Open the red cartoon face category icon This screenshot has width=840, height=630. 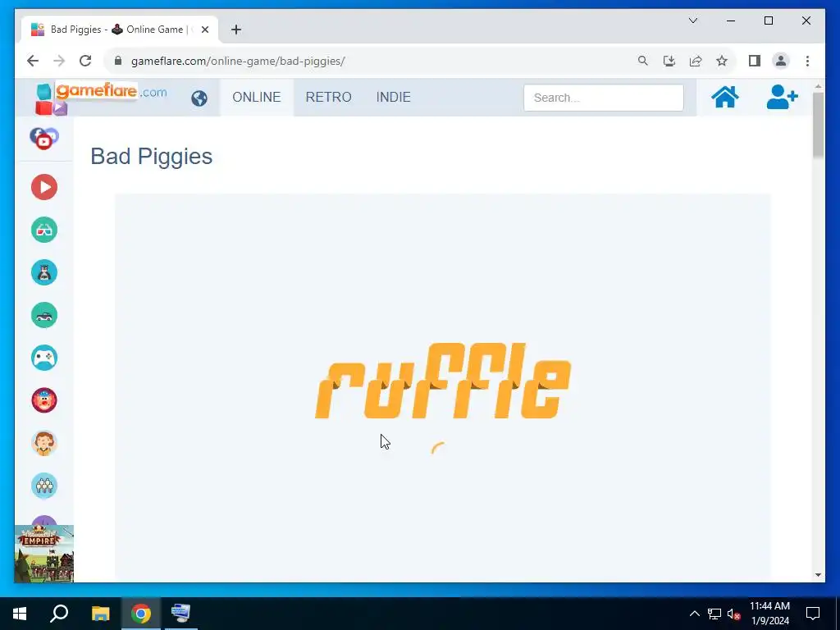tap(44, 400)
